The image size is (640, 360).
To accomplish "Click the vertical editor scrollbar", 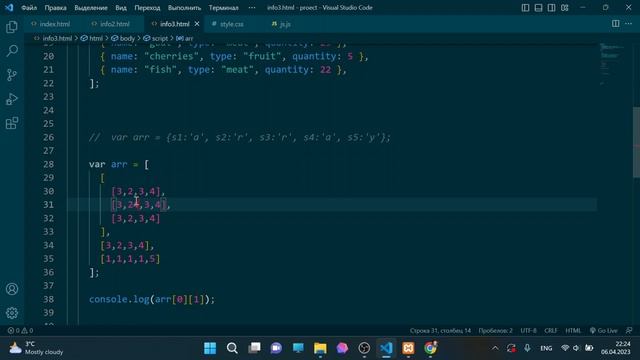I will [x=636, y=142].
